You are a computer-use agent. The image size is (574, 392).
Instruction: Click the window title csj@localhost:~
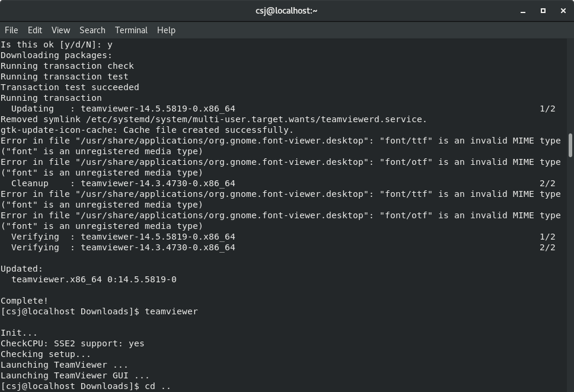[x=286, y=11]
